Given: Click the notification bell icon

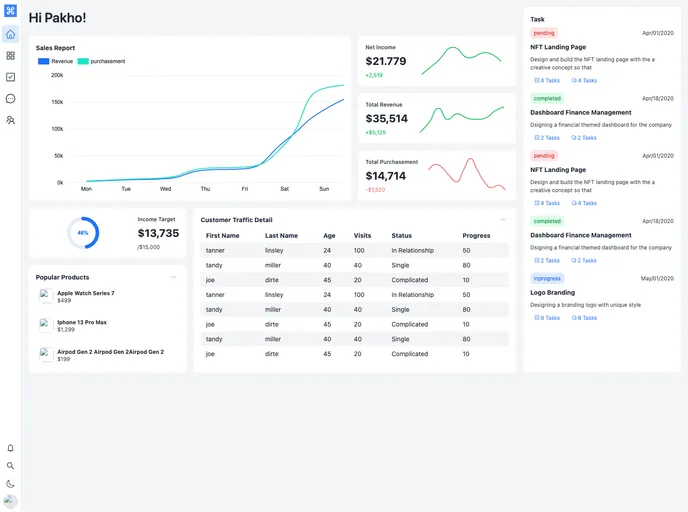Looking at the screenshot, I should click(x=10, y=448).
